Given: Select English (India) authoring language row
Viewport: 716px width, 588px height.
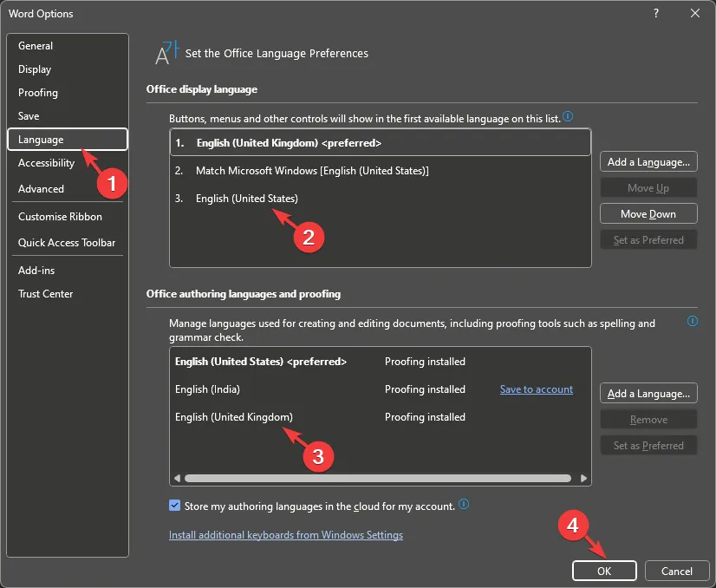Looking at the screenshot, I should tap(381, 389).
